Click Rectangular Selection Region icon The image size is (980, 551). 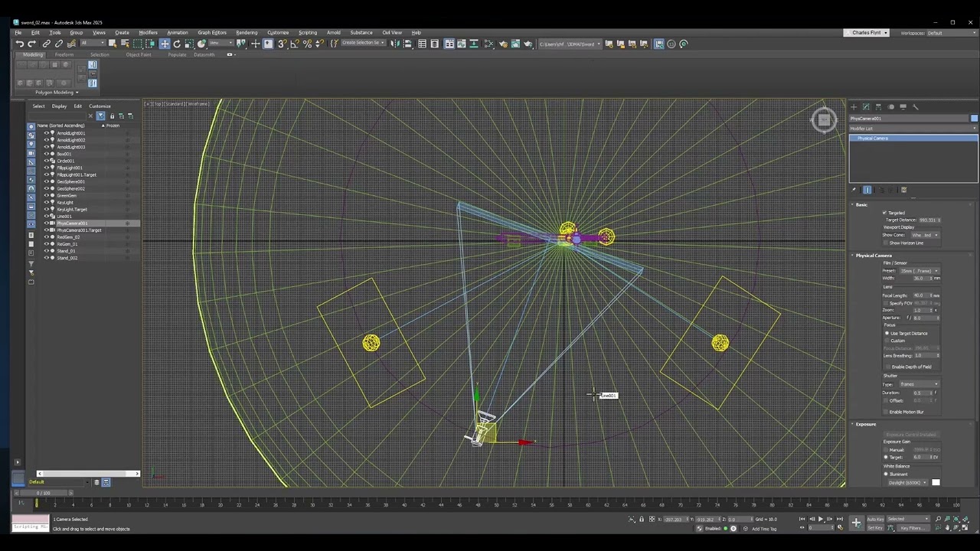tap(138, 44)
